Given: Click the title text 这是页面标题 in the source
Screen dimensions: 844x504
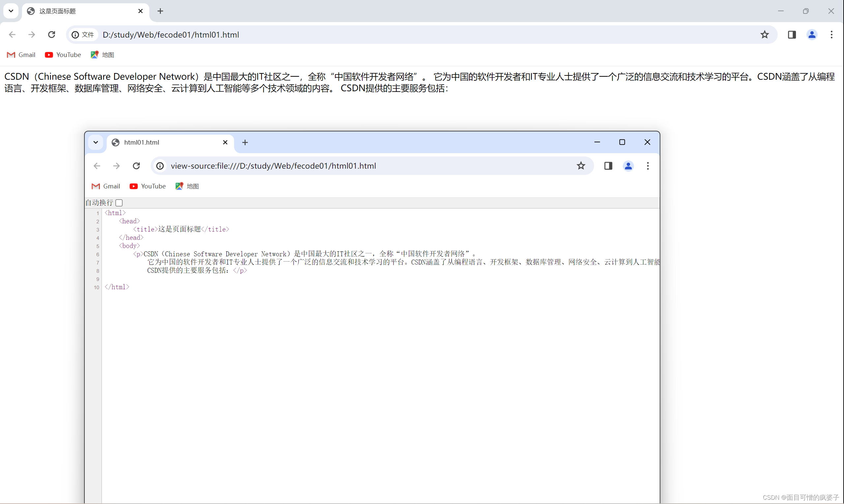Looking at the screenshot, I should pyautogui.click(x=179, y=229).
